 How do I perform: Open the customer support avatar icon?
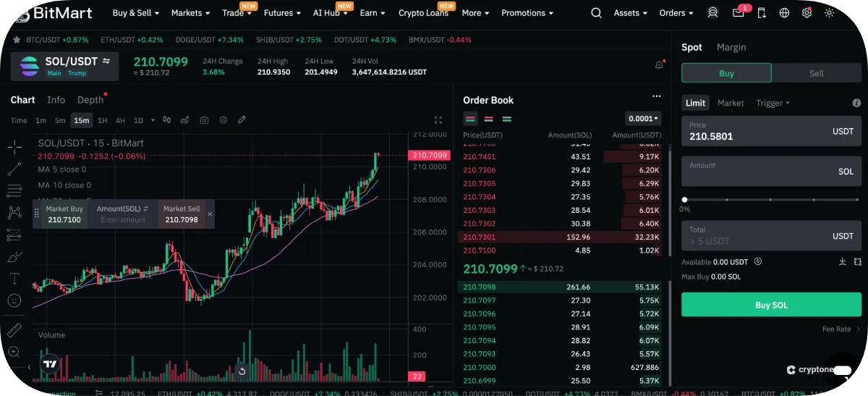713,13
